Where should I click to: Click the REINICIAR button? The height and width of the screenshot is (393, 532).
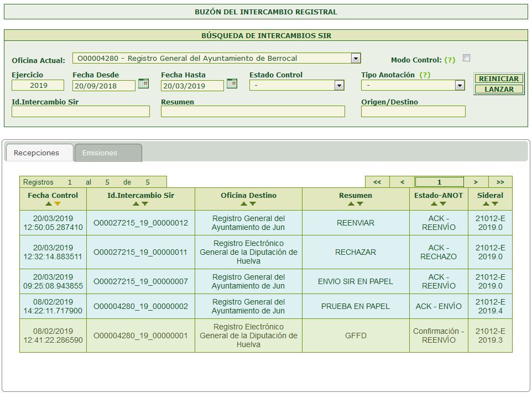499,78
